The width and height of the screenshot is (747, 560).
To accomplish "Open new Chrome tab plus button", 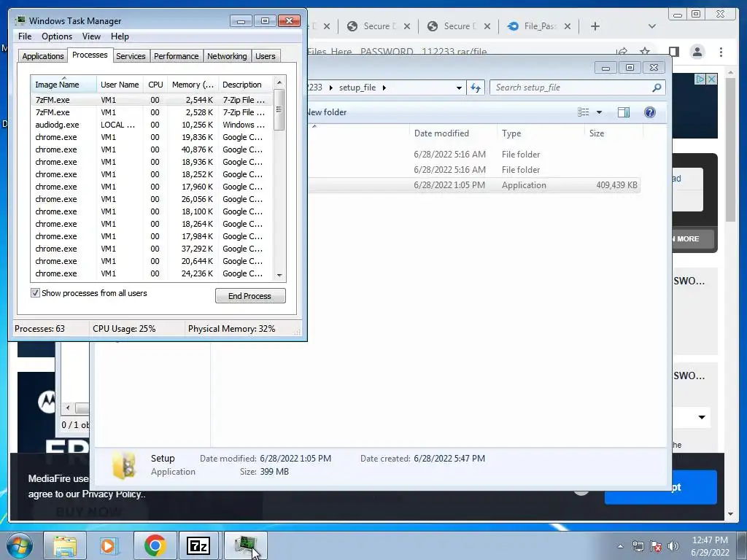I will coord(595,26).
